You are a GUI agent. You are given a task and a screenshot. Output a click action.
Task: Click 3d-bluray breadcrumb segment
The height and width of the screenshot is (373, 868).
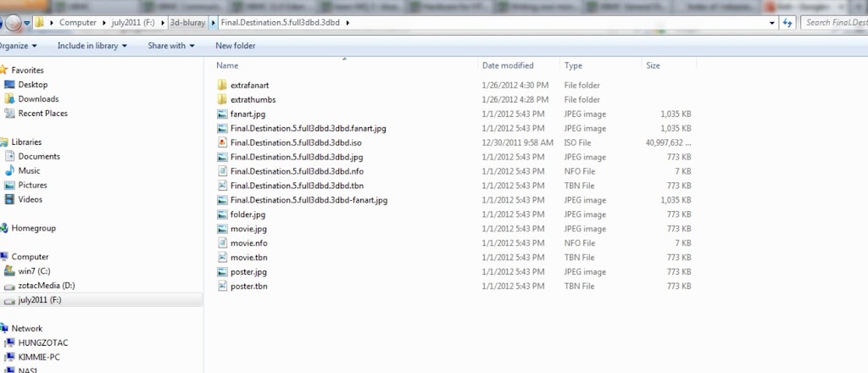187,23
